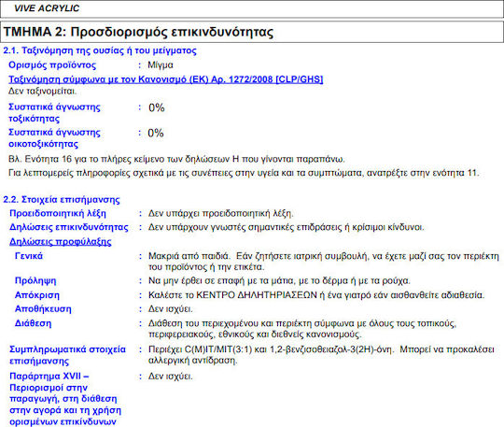The width and height of the screenshot is (504, 427).
Task: Click the Συμπληρωματικά στοιχεία επισήμανσης label
Action: pos(67,355)
